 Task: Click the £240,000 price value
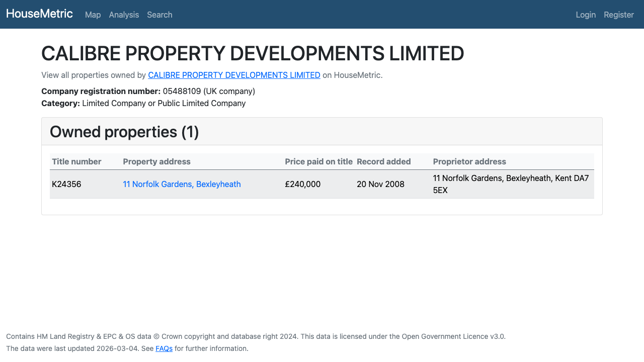(302, 184)
